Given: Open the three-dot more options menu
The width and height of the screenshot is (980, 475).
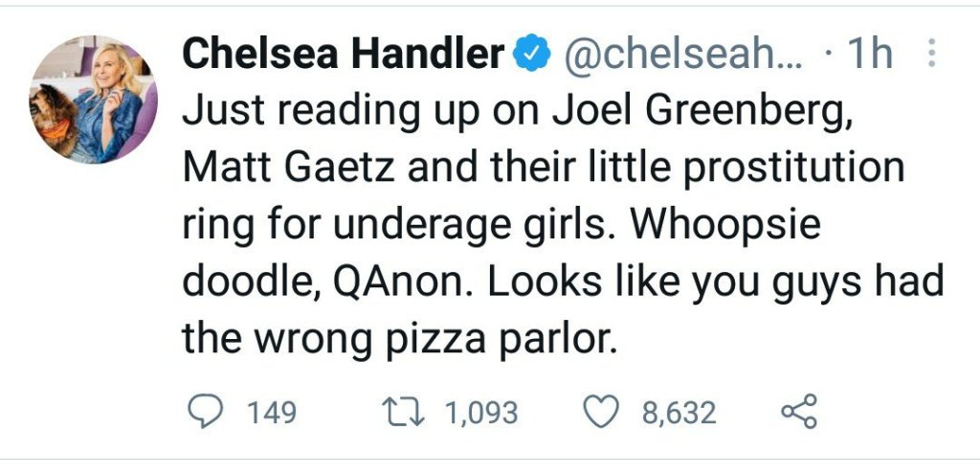Looking at the screenshot, I should point(931,55).
